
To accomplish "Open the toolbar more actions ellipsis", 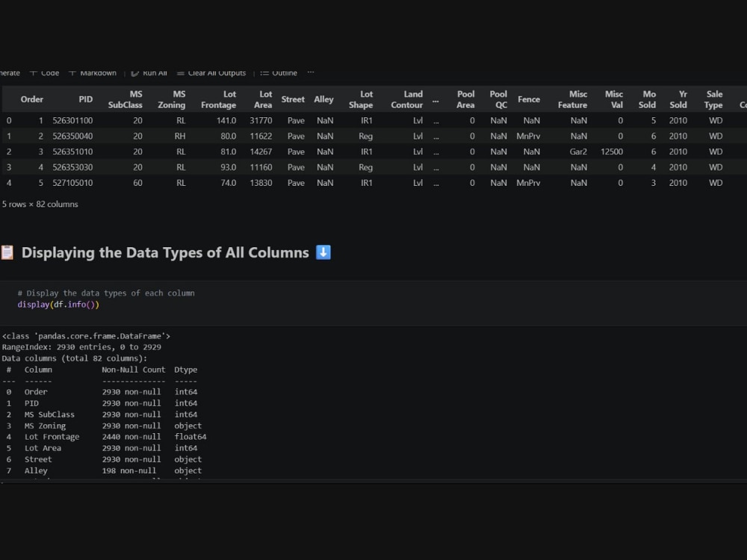I will 311,72.
